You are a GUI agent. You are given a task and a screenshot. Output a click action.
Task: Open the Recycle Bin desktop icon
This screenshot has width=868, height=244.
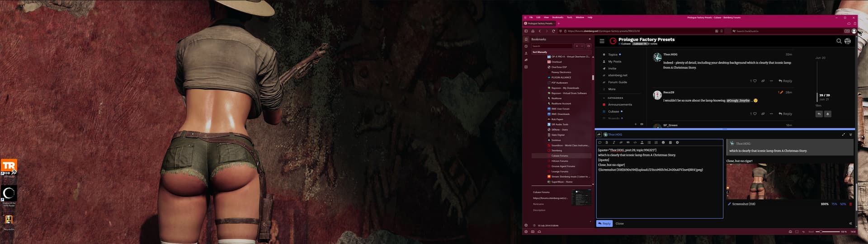point(9,222)
